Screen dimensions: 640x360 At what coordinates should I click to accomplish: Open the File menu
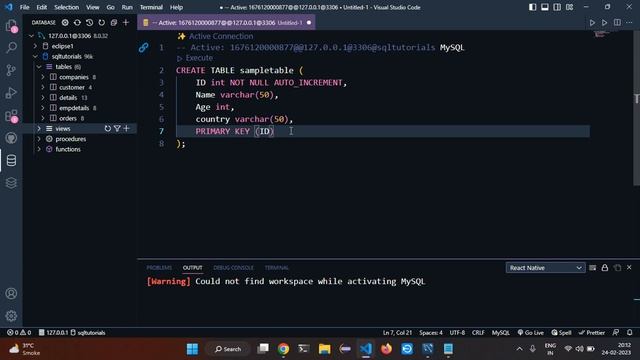tap(24, 7)
